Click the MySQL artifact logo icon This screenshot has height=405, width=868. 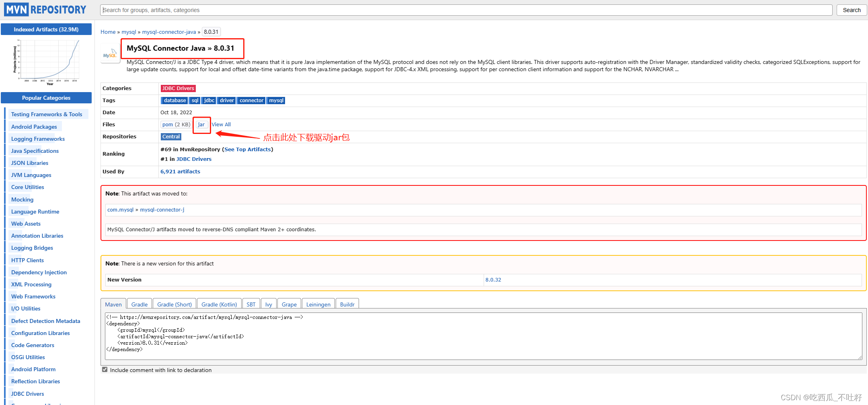tap(110, 54)
